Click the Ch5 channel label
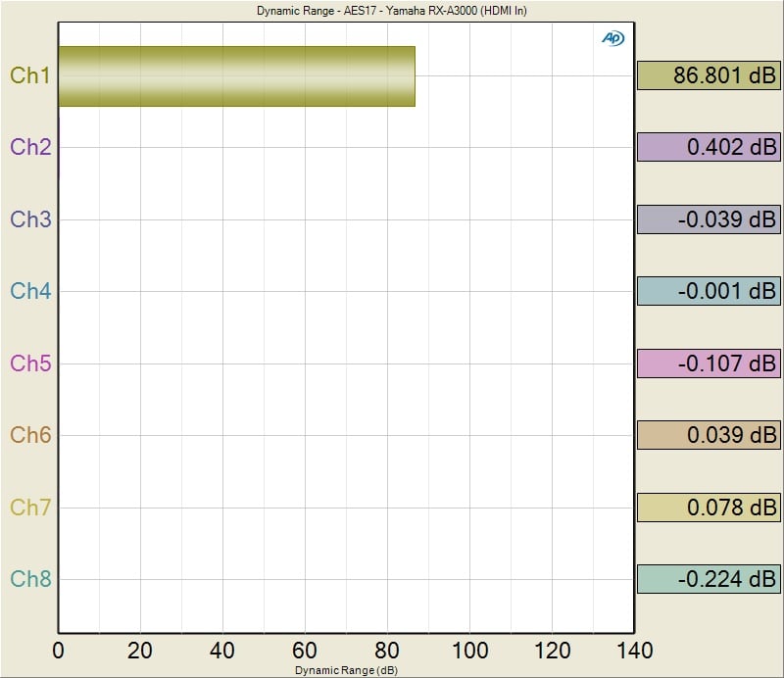 29,363
